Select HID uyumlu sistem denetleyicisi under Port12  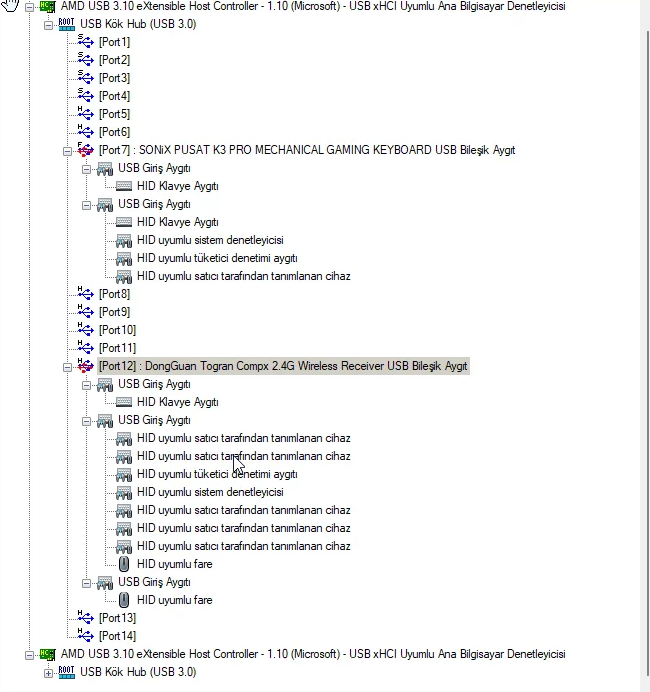[x=210, y=492]
